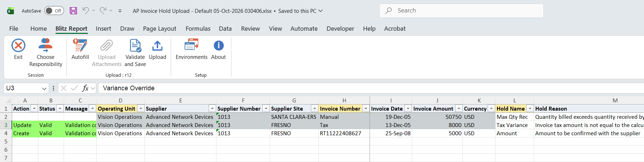This screenshot has width=644, height=162.
Task: Open the File tab
Action: coord(14,29)
